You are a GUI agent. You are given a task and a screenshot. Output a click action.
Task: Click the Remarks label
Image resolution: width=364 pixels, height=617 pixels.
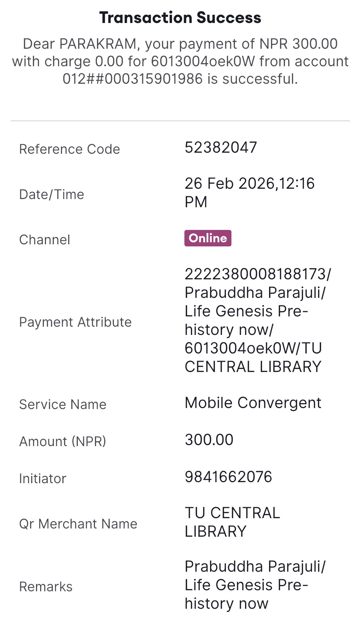click(46, 587)
